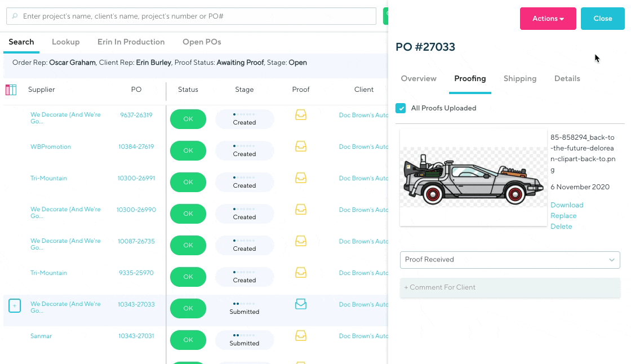Open the Actions dropdown menu
Viewport: 631px width, 364px height.
coord(548,19)
